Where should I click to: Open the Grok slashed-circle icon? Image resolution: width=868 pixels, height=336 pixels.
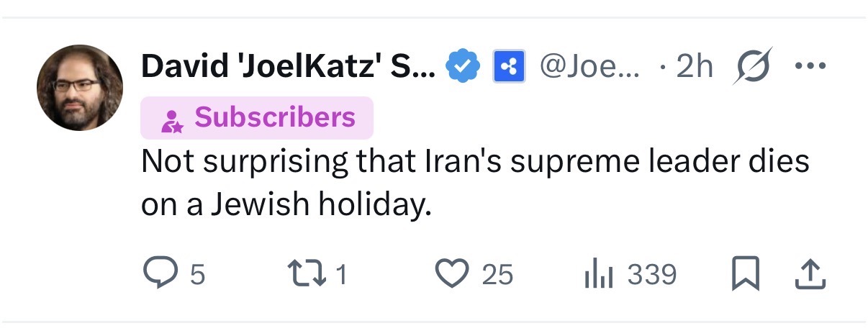pos(753,66)
